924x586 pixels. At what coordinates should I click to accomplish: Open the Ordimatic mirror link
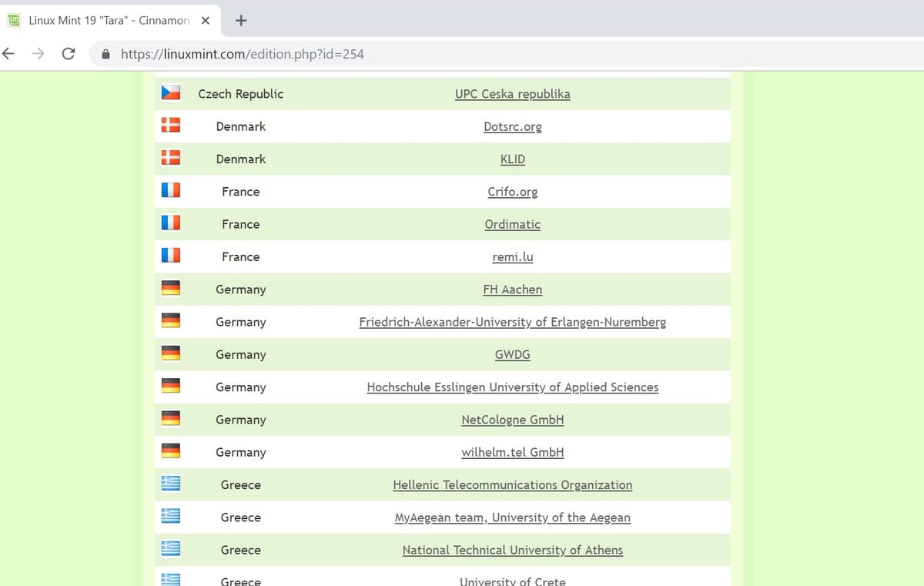tap(513, 224)
